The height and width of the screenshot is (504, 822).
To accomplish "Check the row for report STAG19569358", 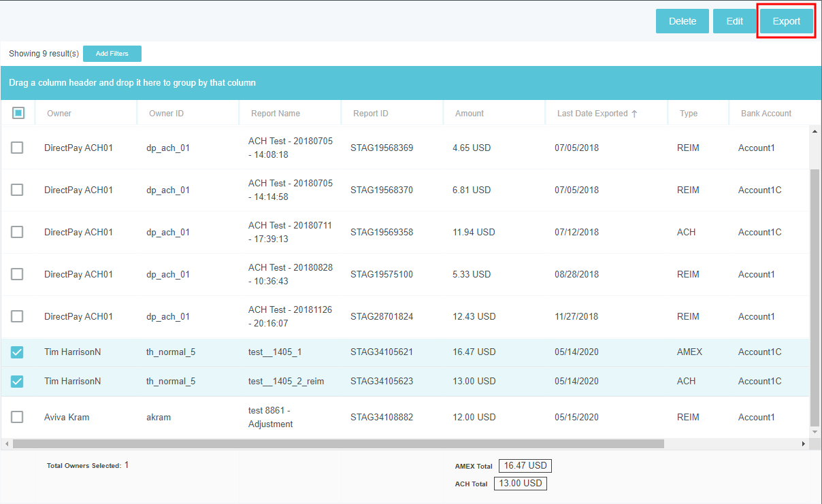I will click(x=17, y=232).
